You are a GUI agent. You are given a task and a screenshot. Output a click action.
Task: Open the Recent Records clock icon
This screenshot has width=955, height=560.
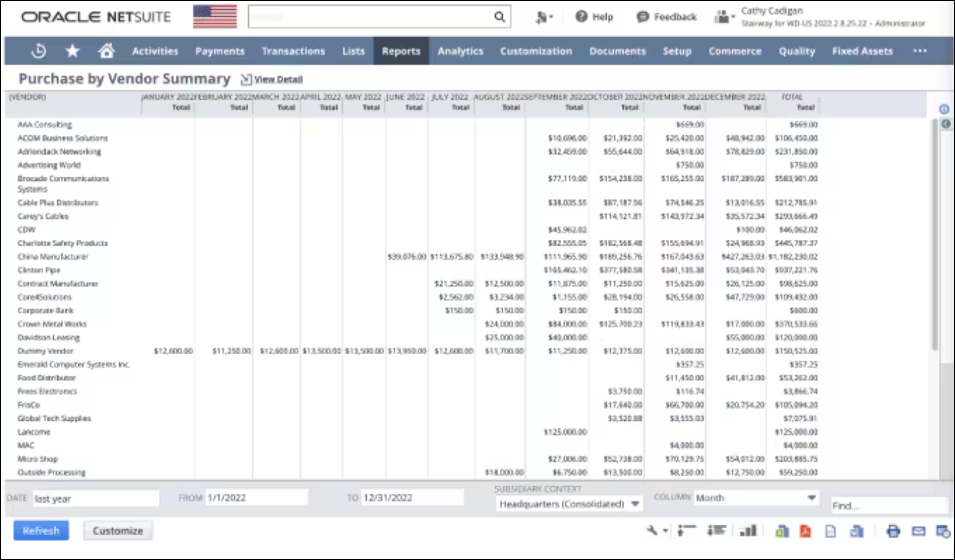pyautogui.click(x=38, y=51)
